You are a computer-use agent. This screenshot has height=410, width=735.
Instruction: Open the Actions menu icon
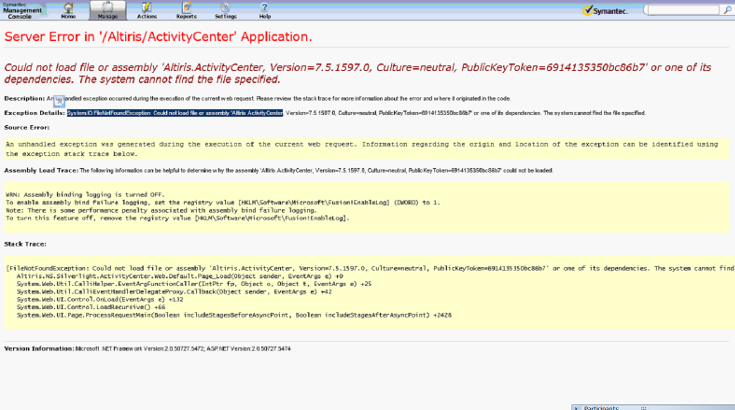(147, 10)
